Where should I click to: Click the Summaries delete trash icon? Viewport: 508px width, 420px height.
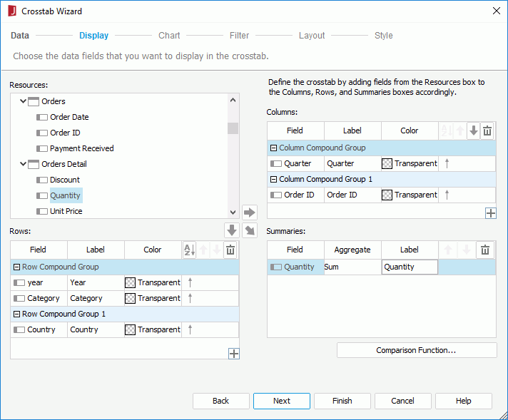pyautogui.click(x=485, y=250)
